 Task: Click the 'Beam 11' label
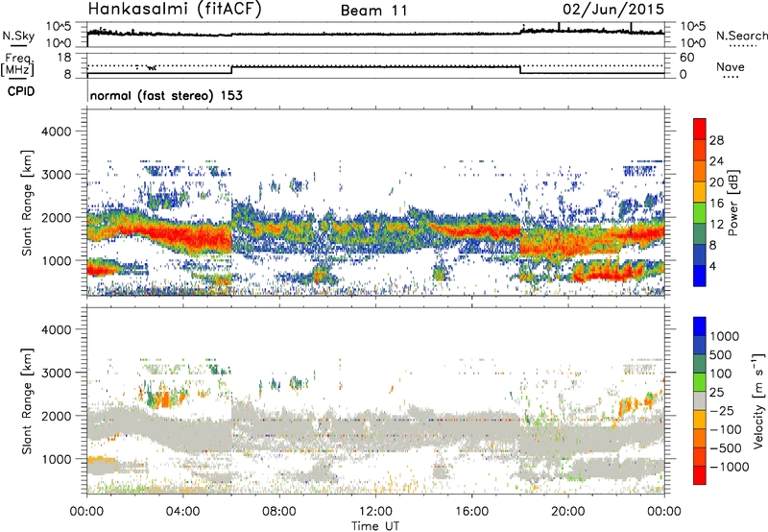(x=374, y=11)
